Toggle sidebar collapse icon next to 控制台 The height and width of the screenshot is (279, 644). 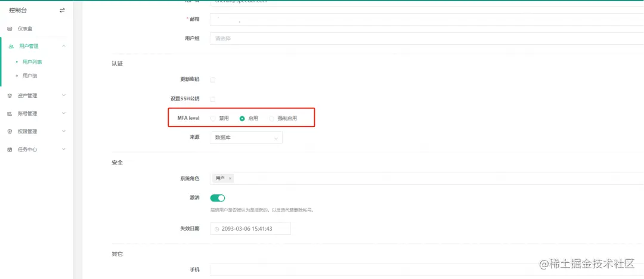tap(62, 10)
